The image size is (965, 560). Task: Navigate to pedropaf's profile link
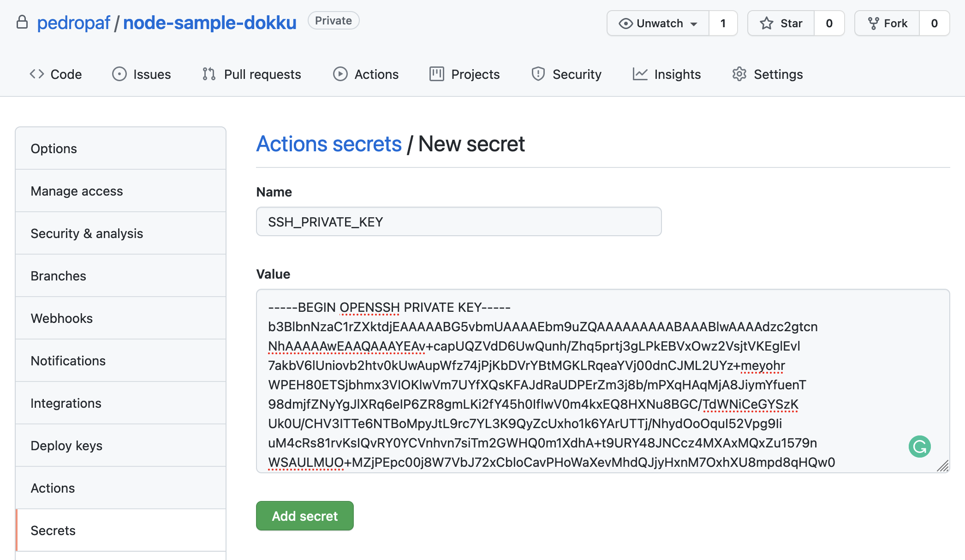click(x=73, y=22)
